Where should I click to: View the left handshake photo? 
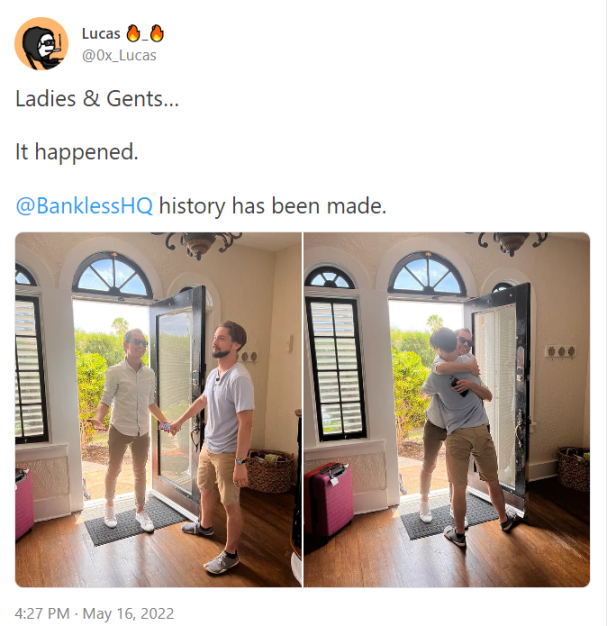click(159, 409)
